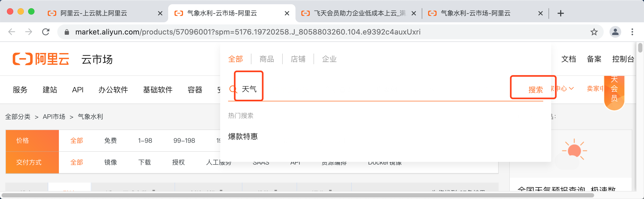Viewport: 644px width, 199px height.
Task: Click the magnifier icon in search box
Action: point(233,89)
